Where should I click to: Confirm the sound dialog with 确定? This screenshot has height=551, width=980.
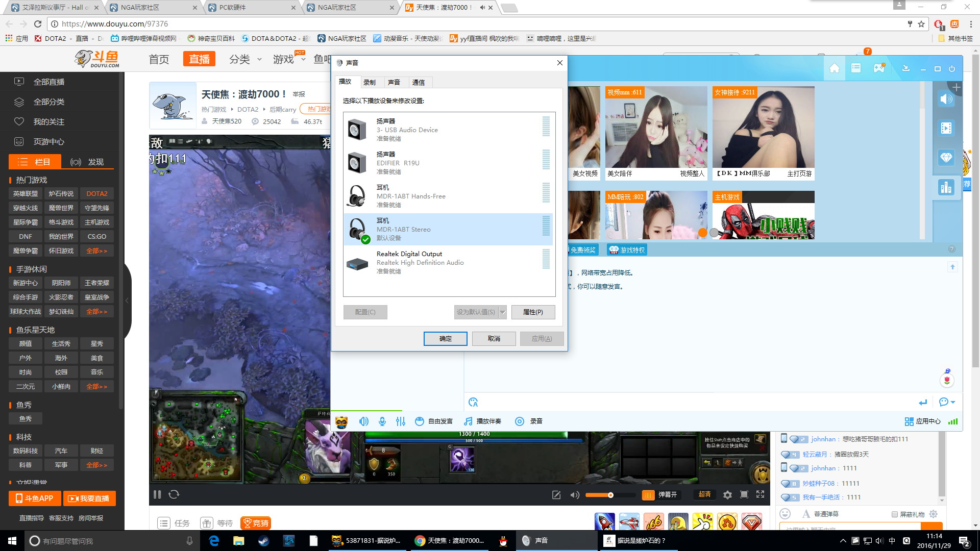445,339
